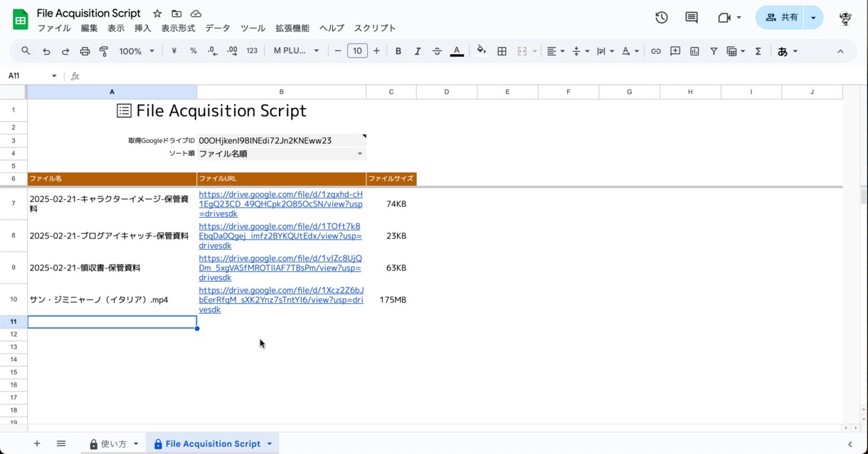Increase decimal places
The image size is (868, 454).
click(x=232, y=51)
